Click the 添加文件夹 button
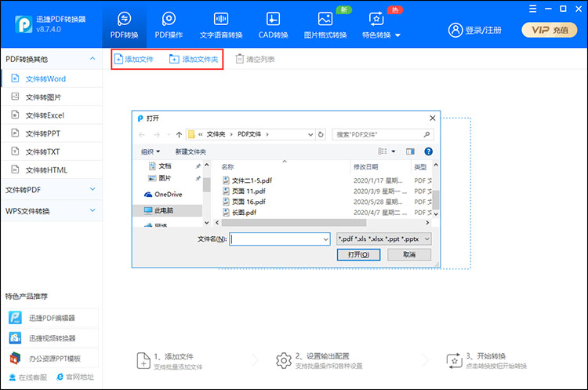 coord(194,59)
